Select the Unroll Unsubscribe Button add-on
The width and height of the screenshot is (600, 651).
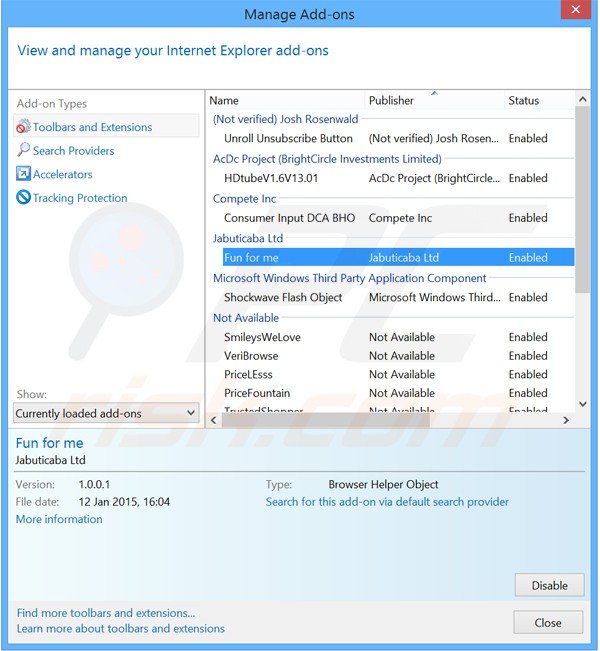click(x=399, y=138)
